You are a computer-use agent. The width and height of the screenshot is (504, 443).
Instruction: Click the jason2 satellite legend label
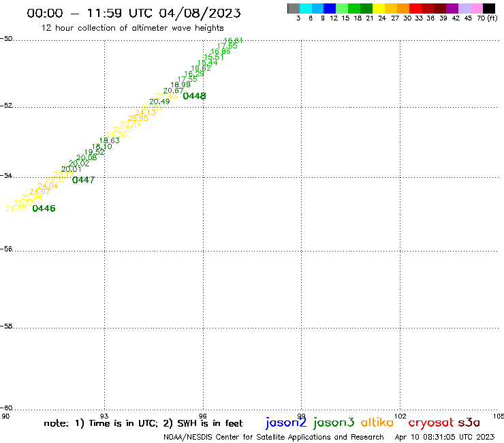286,423
